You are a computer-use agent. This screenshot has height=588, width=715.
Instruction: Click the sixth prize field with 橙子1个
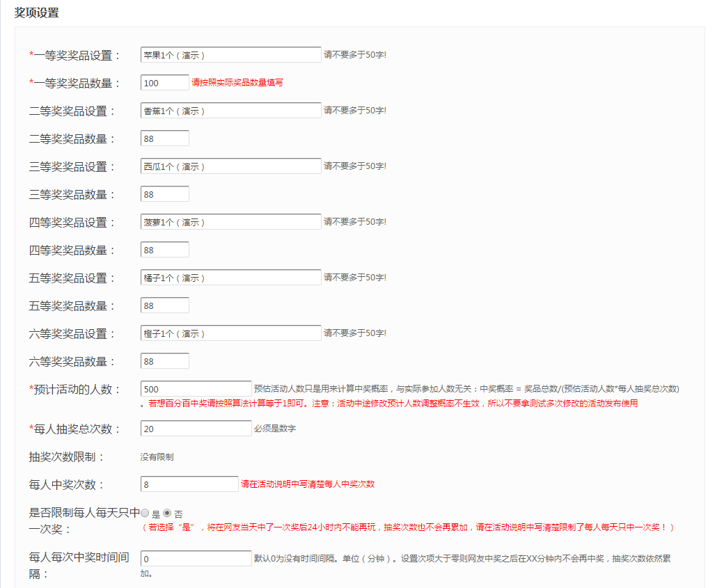click(230, 333)
